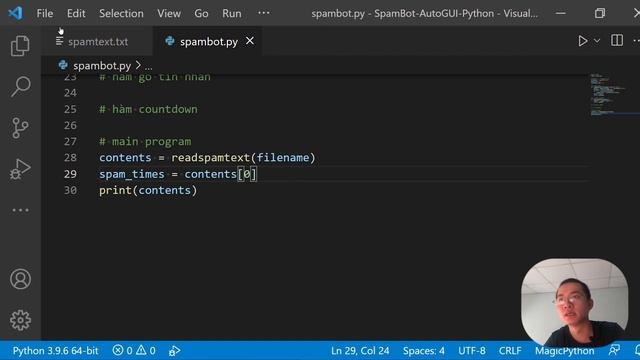
Task: Expand the breadcrumb ellipsis symbol list
Action: pyautogui.click(x=148, y=66)
